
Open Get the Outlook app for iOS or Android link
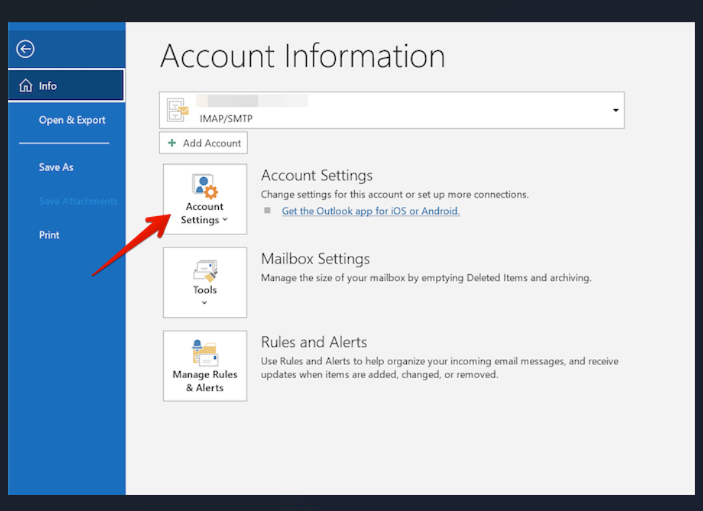click(370, 211)
